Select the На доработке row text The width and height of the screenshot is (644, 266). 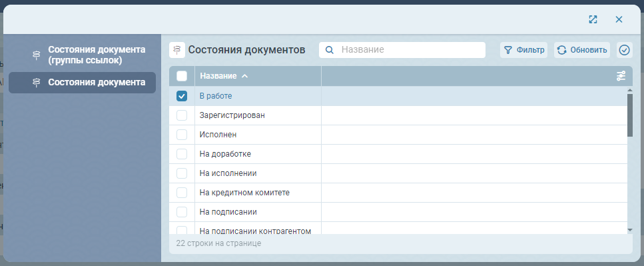click(x=225, y=154)
